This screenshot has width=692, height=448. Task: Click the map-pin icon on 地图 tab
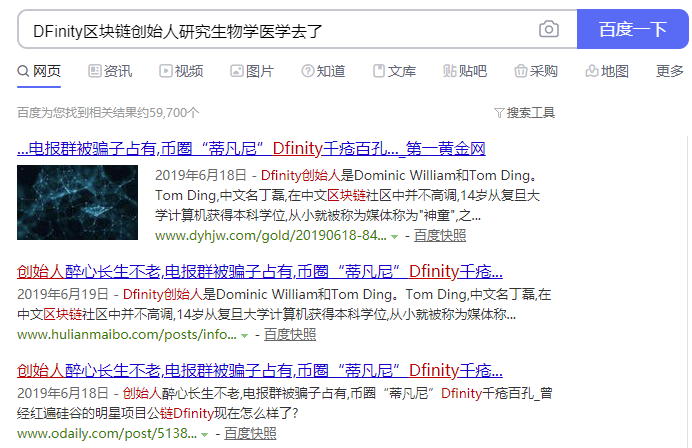click(x=592, y=71)
